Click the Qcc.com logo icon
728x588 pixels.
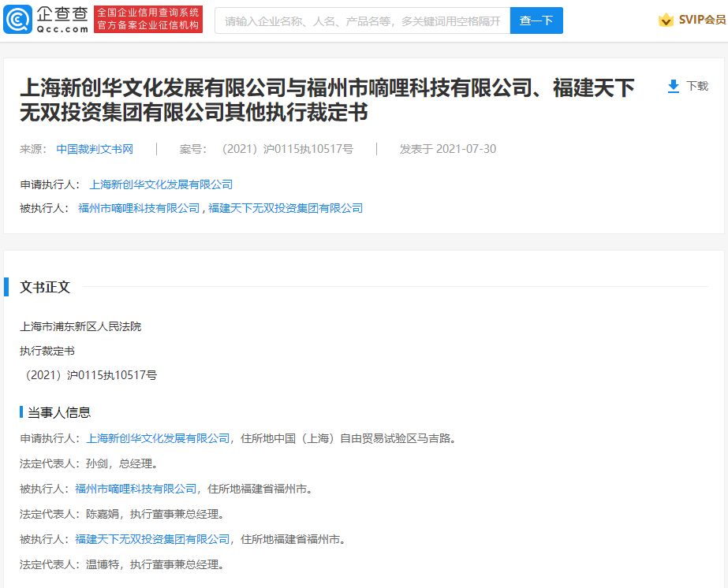click(17, 20)
